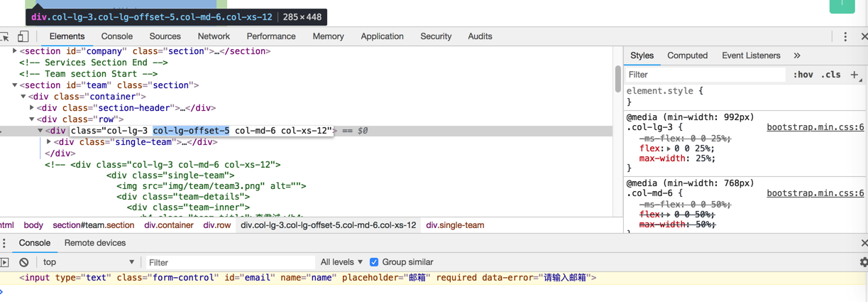Select the Event Listeners pane tab
This screenshot has height=302, width=868.
pos(751,55)
